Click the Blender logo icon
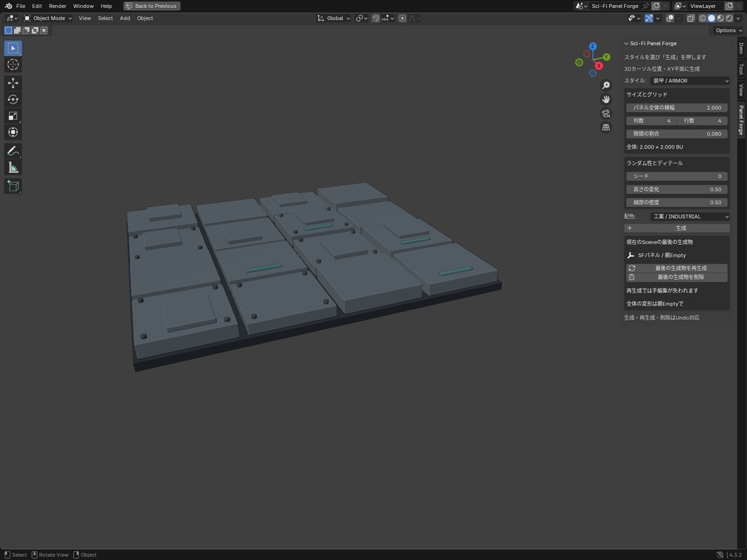This screenshot has width=747, height=560. coord(8,6)
